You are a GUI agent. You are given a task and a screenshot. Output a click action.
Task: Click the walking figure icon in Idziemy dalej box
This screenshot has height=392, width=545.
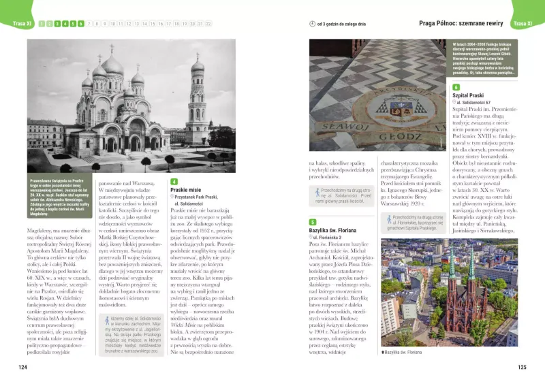[x=107, y=321]
